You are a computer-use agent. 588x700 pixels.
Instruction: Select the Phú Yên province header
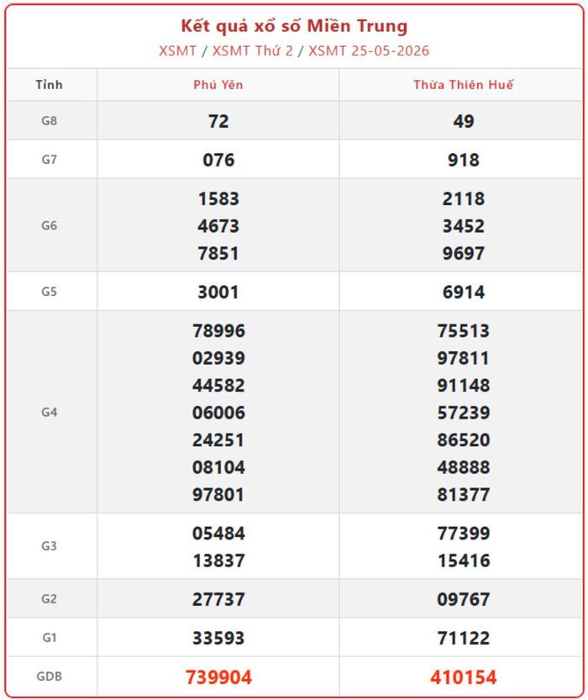click(x=218, y=85)
